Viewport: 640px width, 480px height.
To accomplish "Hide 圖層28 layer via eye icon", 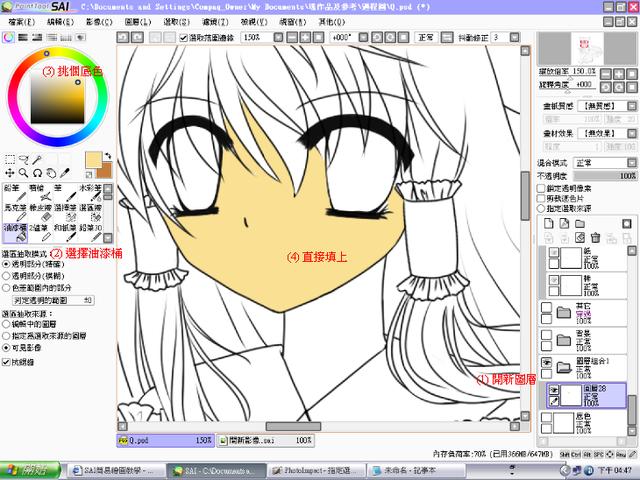I will [554, 390].
